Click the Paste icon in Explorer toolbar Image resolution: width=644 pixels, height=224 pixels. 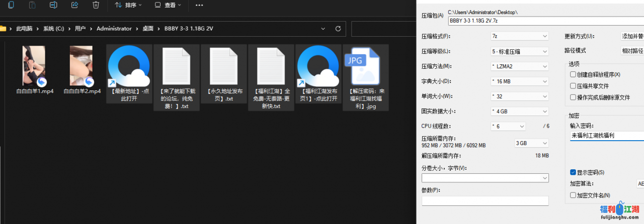(x=32, y=5)
